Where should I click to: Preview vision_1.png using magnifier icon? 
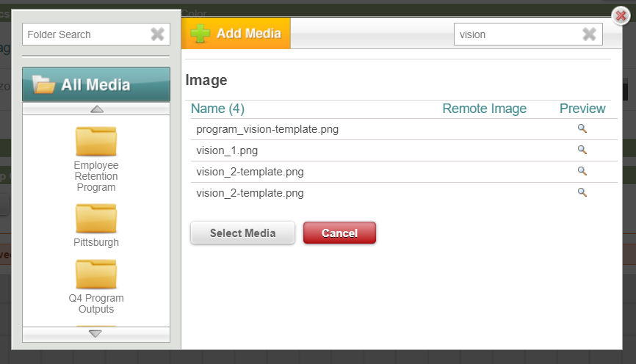pyautogui.click(x=582, y=150)
